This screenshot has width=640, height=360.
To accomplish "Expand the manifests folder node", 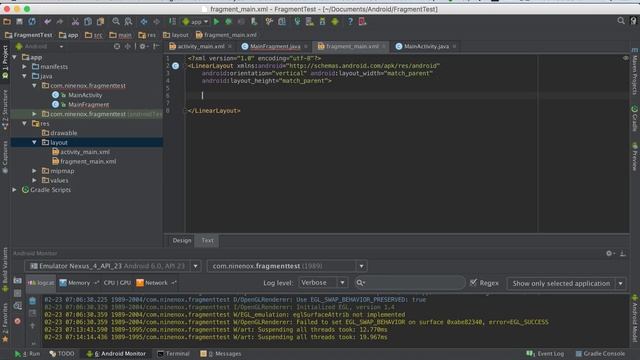I will point(24,67).
